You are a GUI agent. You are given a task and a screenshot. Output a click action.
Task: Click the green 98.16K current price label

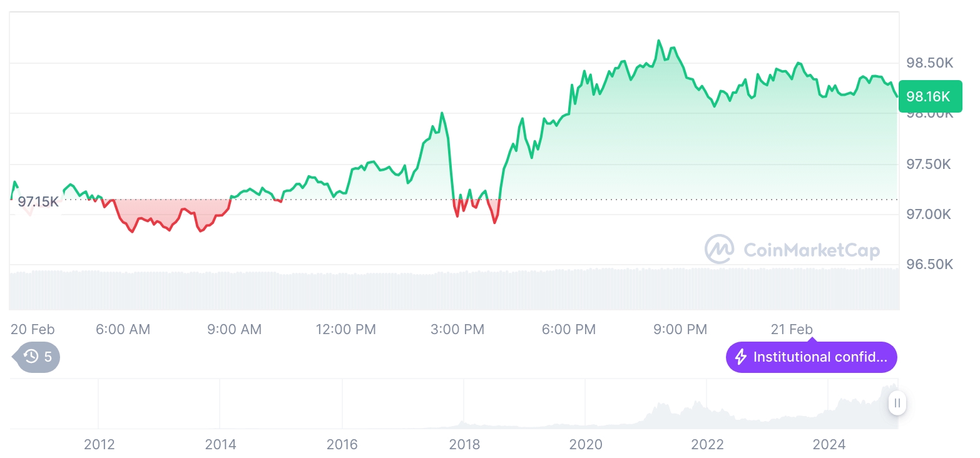coord(929,96)
